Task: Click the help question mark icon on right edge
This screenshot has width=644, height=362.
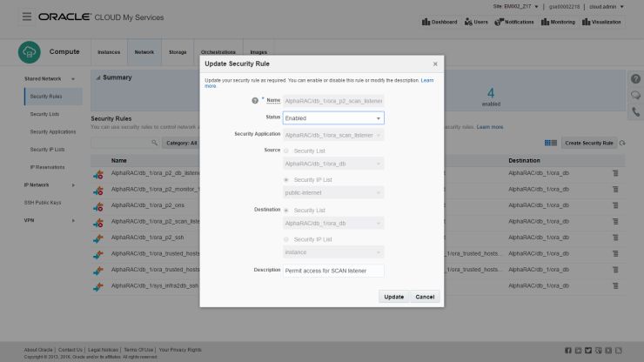Action: click(x=635, y=79)
